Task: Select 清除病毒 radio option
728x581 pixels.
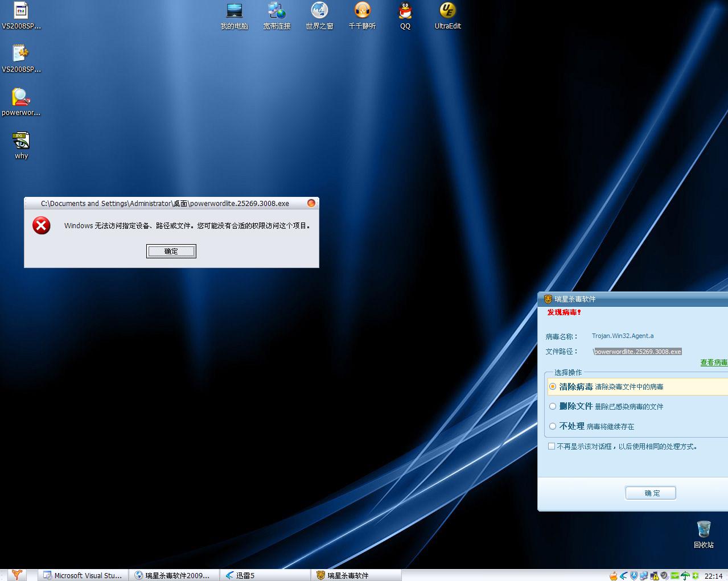Action: click(553, 387)
